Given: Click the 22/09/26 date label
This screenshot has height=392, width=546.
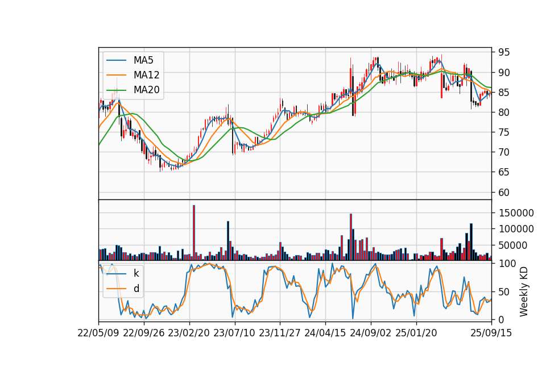Looking at the screenshot, I should [x=144, y=333].
